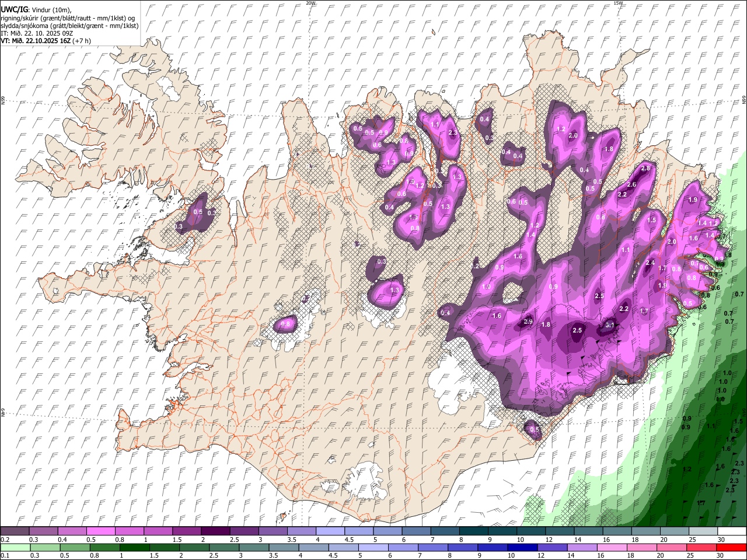Click the palest green 0.1–0.3 rain legend swatch

click(15, 548)
